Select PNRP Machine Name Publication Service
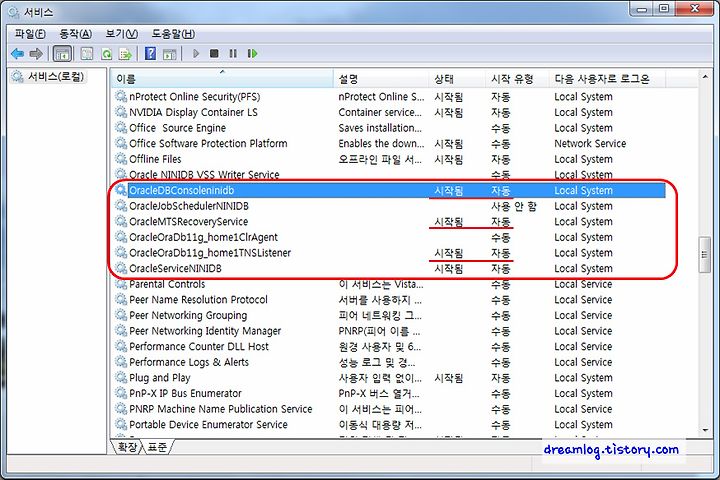 pyautogui.click(x=389, y=409)
